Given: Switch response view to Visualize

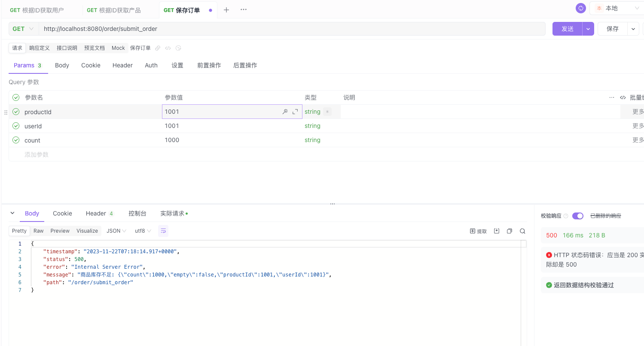Looking at the screenshot, I should (x=87, y=231).
